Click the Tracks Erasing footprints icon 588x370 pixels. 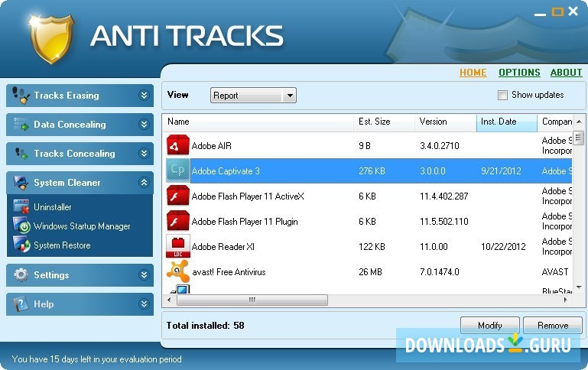coord(21,96)
